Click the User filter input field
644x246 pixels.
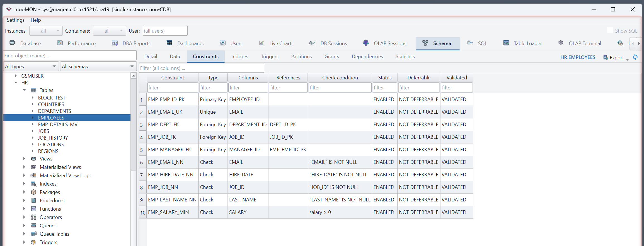coord(165,31)
